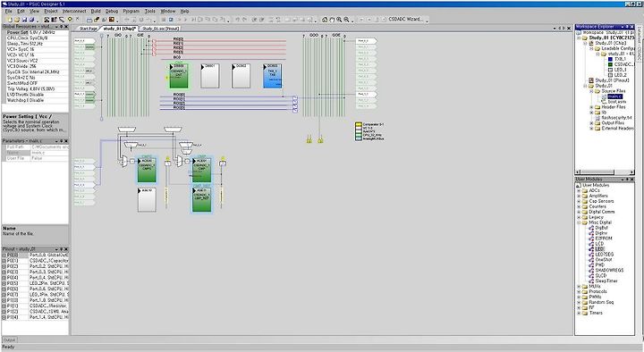Screen dimensions: 644x352
Task: Click the Comparator 0-1 legend swatch
Action: point(358,124)
